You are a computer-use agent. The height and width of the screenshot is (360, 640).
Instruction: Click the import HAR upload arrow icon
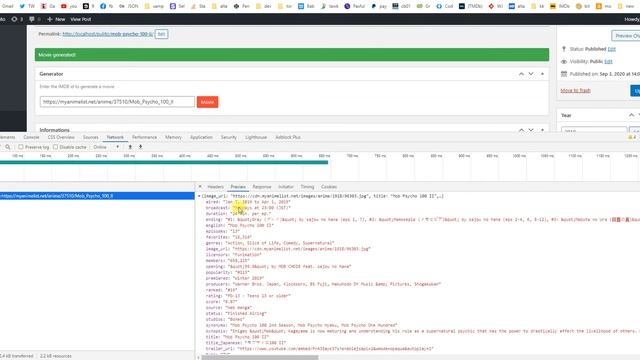[130, 147]
